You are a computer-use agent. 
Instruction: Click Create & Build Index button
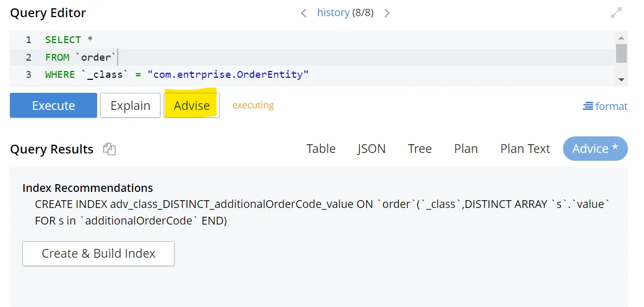98,254
